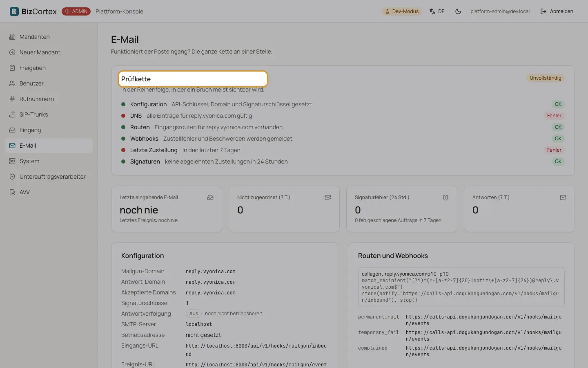The image size is (588, 368).
Task: Click the DNS check row label
Action: point(136,116)
